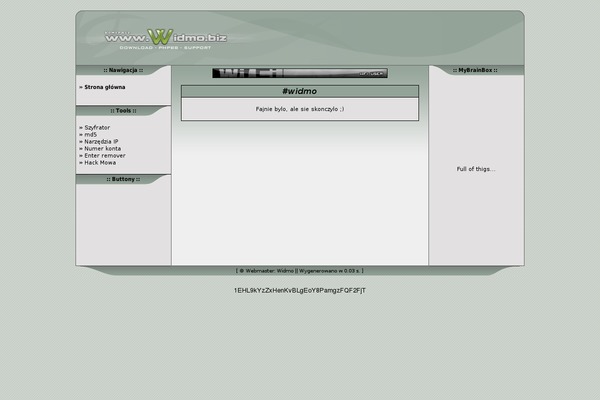Click the MyBrainBox panel header
The width and height of the screenshot is (600, 400).
point(476,71)
